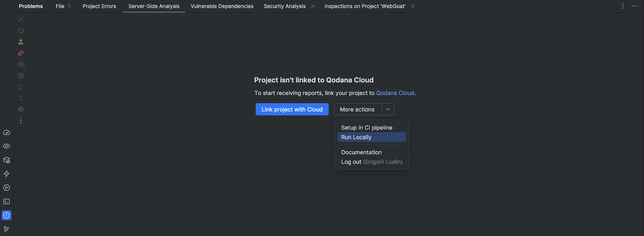Close the report using the X toolbar icon
The height and width of the screenshot is (236, 644).
point(21,19)
